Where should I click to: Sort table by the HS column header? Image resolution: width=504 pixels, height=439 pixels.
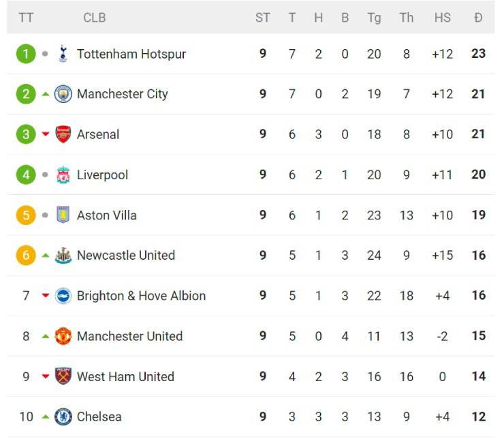tap(443, 18)
